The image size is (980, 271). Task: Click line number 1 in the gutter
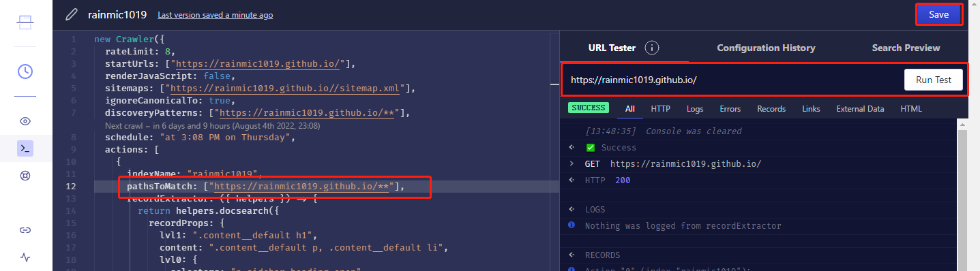pos(74,39)
